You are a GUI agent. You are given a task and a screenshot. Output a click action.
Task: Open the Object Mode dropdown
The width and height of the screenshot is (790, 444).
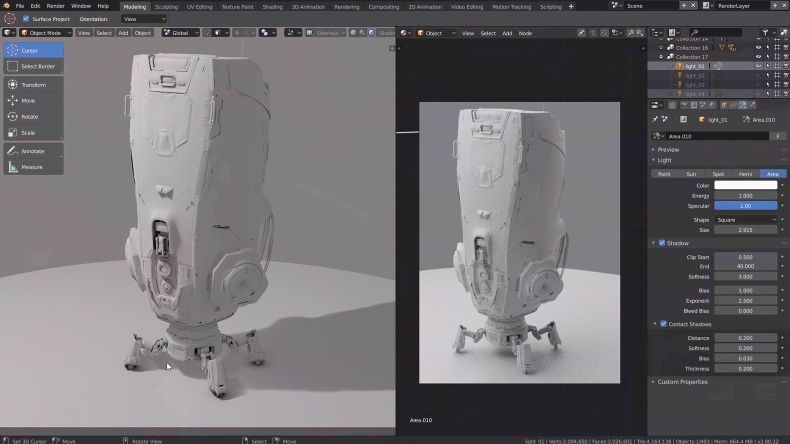pos(45,33)
